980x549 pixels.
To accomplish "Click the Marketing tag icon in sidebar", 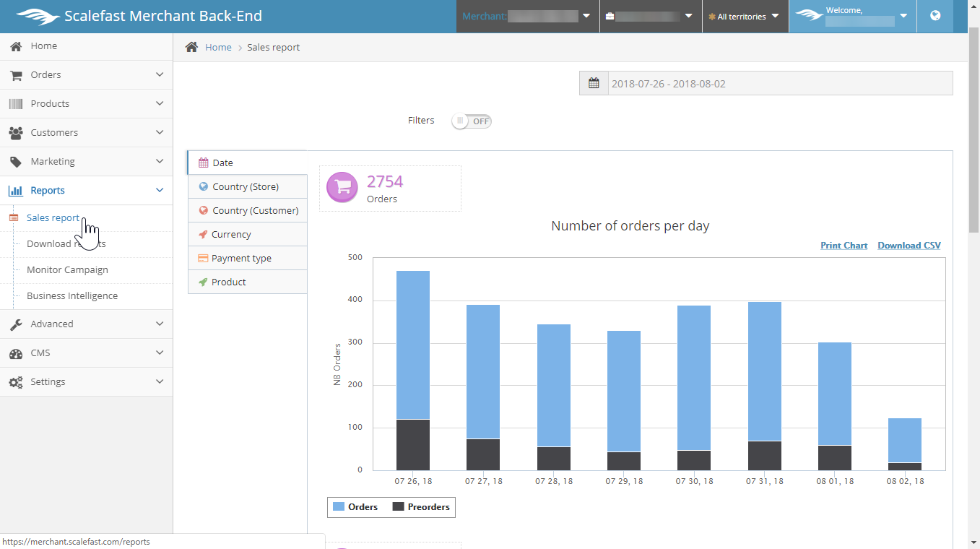I will [x=15, y=162].
